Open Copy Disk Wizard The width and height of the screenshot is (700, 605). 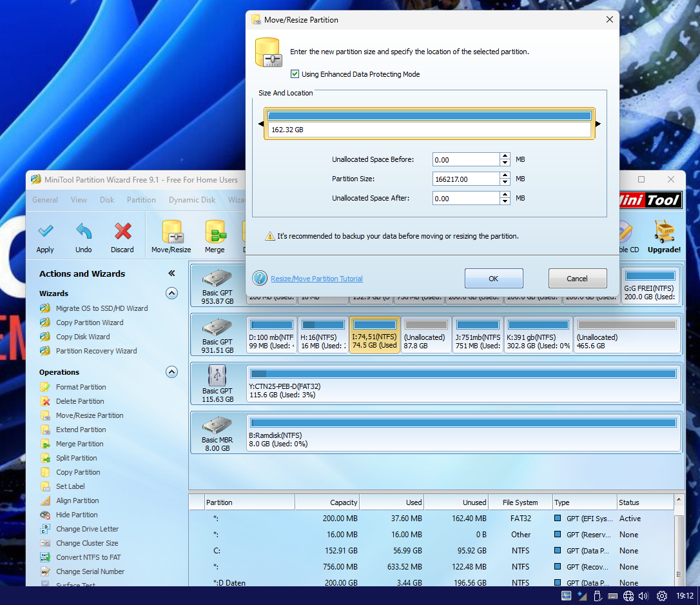click(x=83, y=337)
